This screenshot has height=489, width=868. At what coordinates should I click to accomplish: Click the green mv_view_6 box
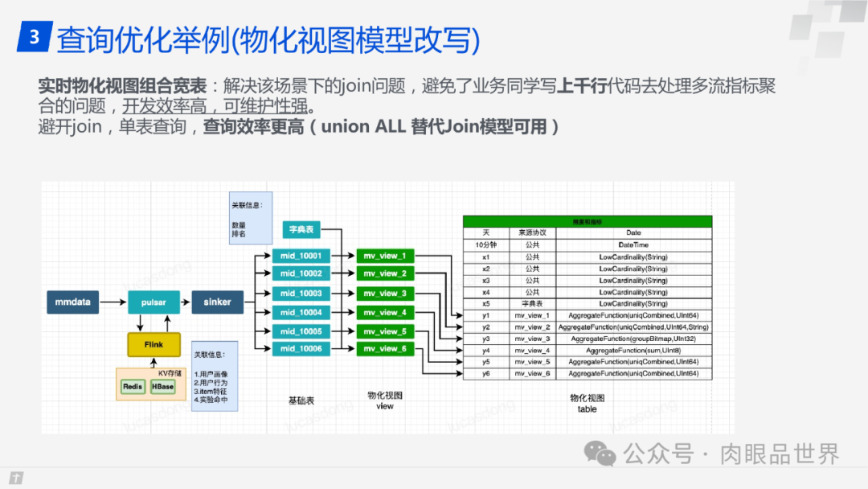click(x=385, y=348)
